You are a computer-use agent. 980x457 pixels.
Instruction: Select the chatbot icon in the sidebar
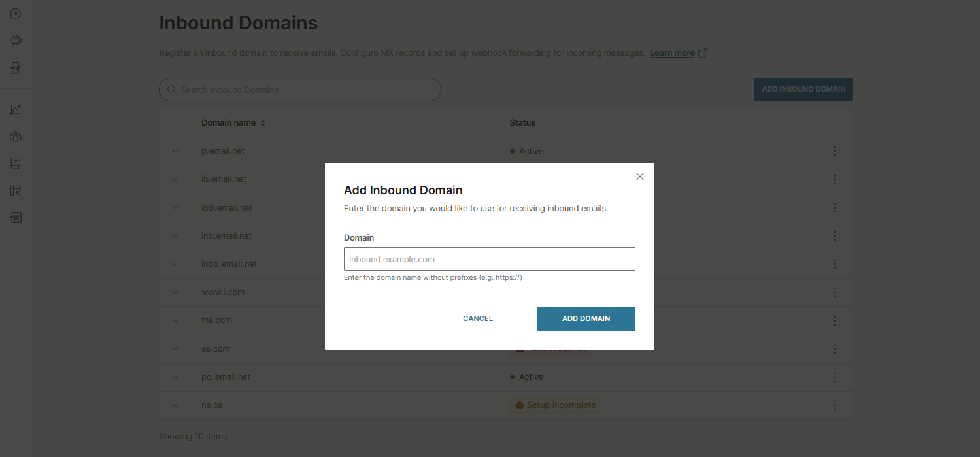tap(15, 40)
